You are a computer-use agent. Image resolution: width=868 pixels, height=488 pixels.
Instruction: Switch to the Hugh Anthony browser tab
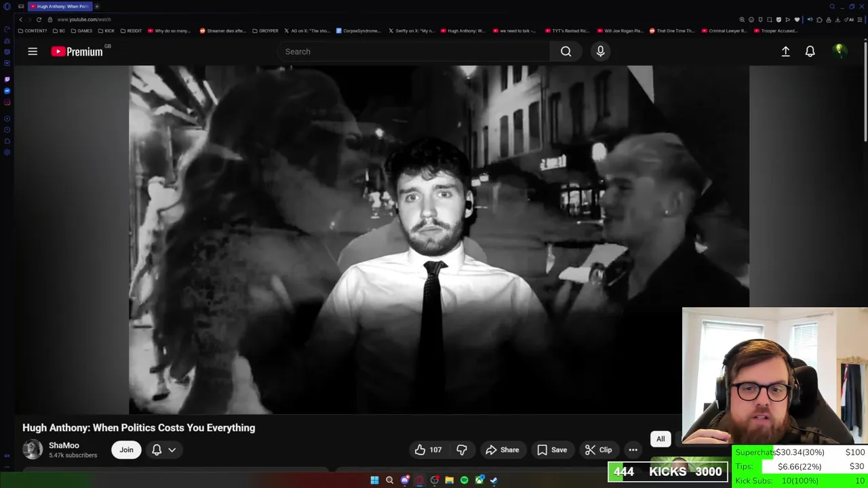tap(60, 6)
